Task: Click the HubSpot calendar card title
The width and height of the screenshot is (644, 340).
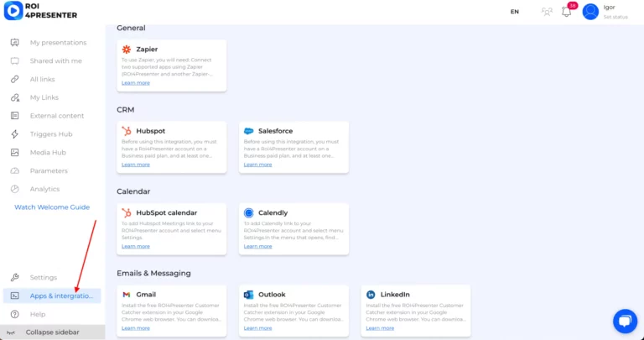Action: 167,213
